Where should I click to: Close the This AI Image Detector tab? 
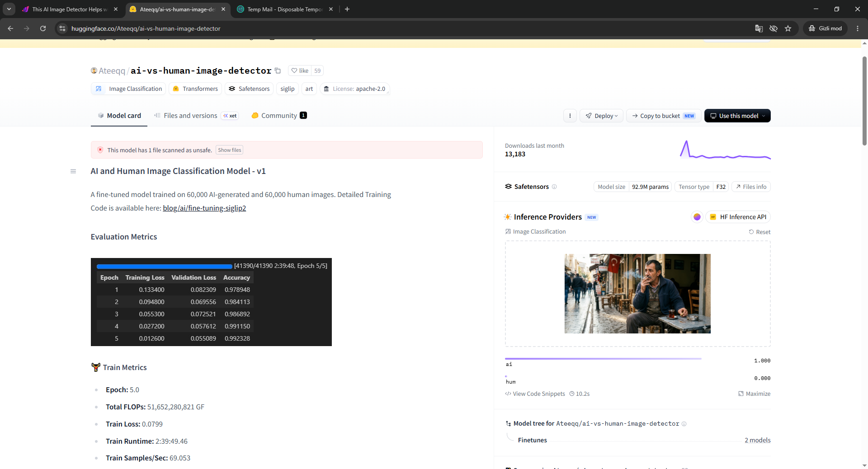click(116, 9)
